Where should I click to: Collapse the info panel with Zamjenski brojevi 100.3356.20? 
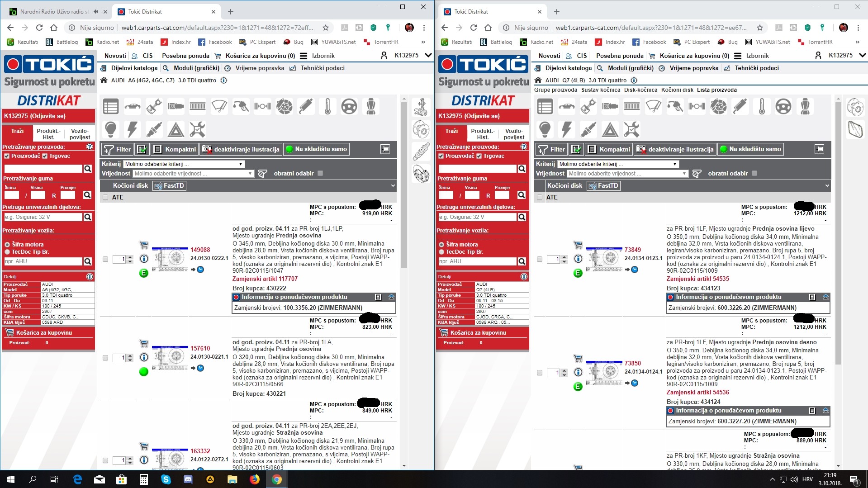tap(391, 297)
